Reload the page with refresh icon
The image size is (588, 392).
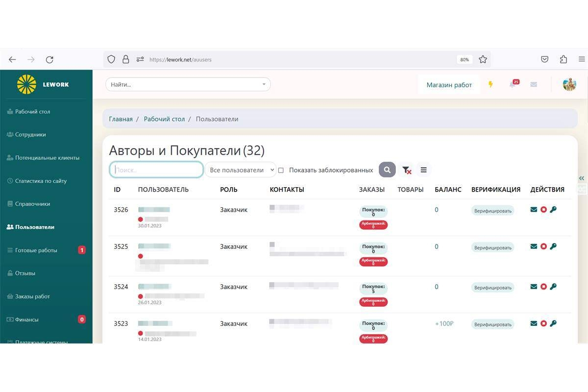pos(49,59)
